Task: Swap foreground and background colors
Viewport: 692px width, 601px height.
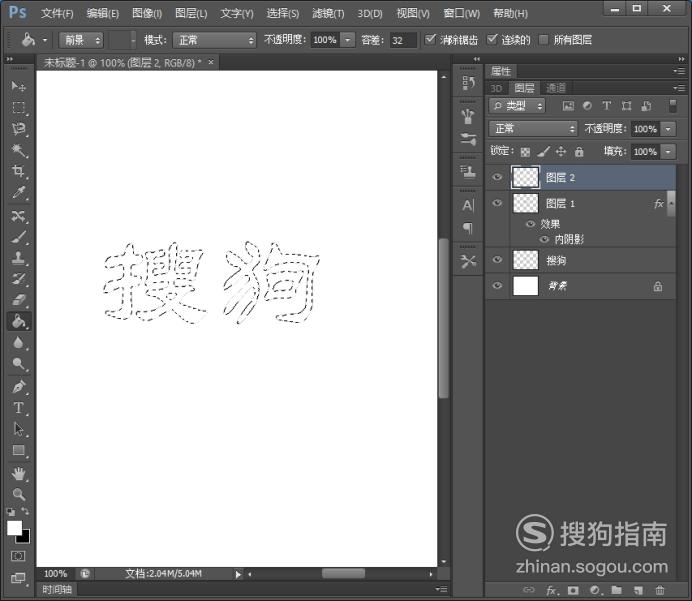Action: pos(25,511)
